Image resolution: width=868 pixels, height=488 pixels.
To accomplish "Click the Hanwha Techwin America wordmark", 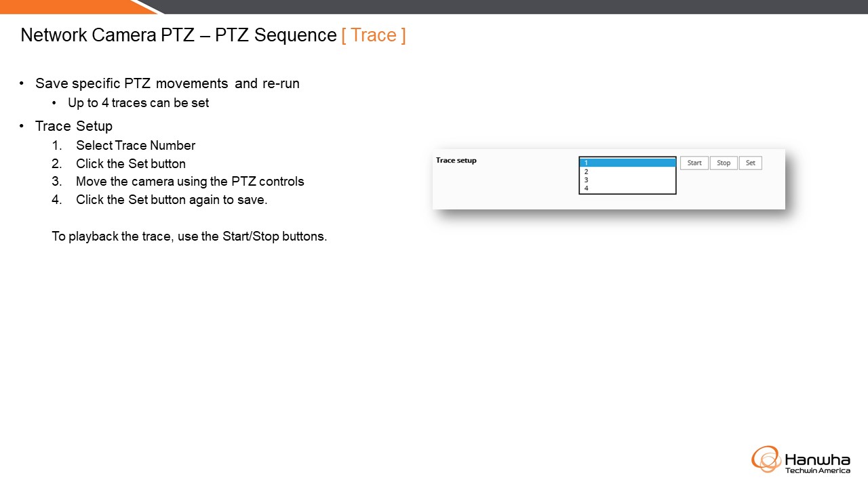I will click(818, 464).
